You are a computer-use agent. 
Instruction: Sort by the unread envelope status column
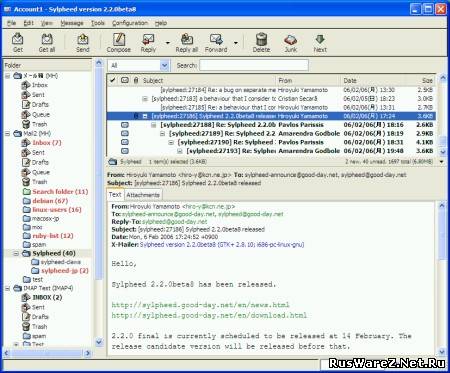coord(125,80)
